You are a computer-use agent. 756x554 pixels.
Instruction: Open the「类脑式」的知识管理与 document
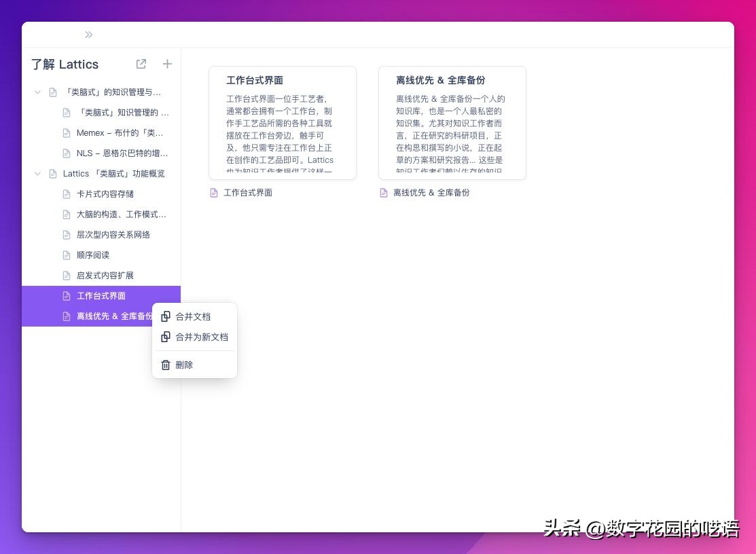pos(113,92)
